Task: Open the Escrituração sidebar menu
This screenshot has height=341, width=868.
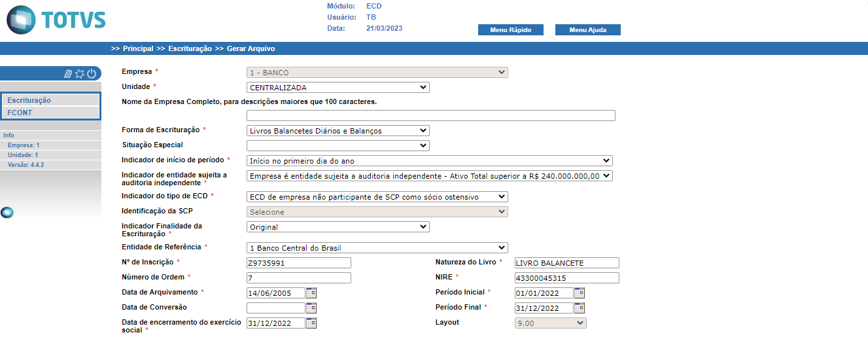Action: (51, 100)
